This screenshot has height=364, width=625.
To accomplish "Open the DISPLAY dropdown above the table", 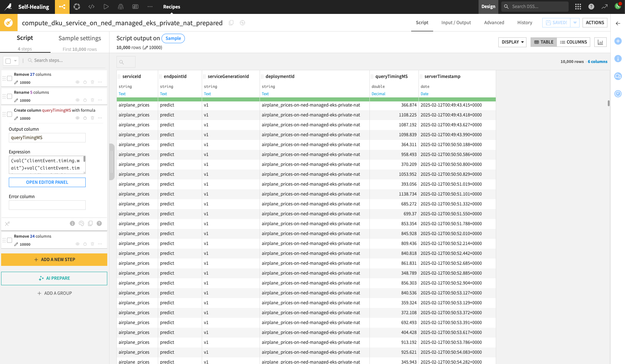I will 512,42.
